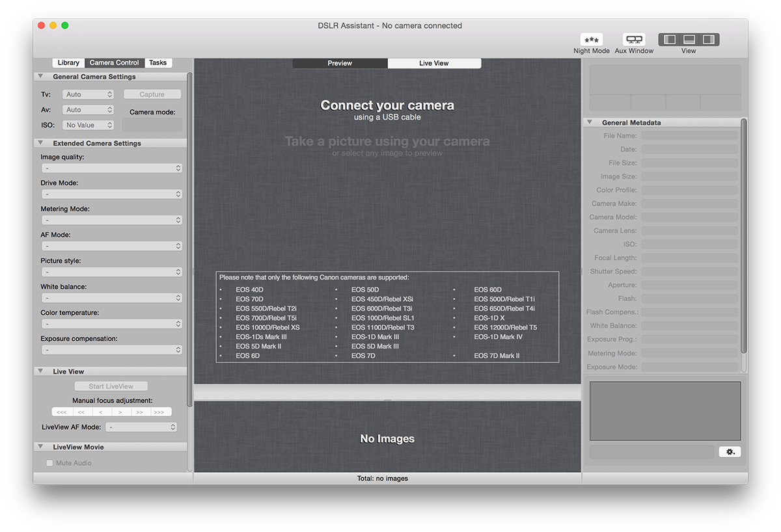The height and width of the screenshot is (532, 781).
Task: Click the Start LiveView button
Action: coord(111,386)
